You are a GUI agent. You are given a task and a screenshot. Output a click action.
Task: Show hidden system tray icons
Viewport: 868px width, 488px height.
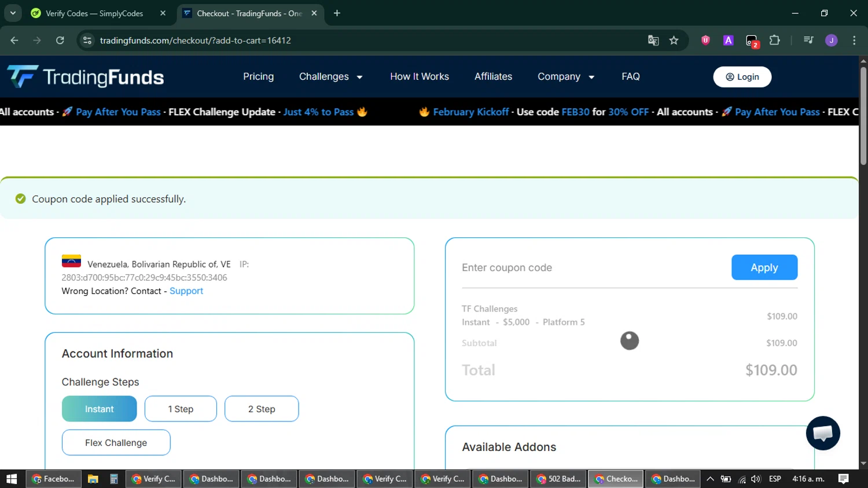click(x=710, y=479)
